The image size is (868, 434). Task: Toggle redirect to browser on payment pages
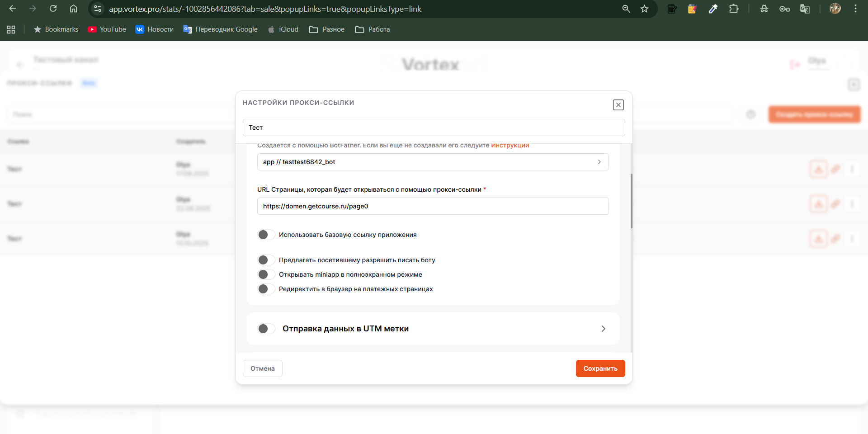coord(266,289)
